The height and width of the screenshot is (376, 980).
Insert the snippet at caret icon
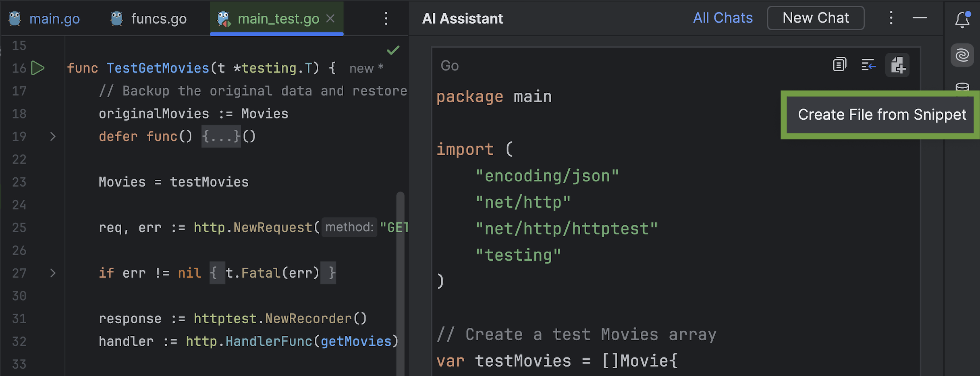click(x=868, y=64)
